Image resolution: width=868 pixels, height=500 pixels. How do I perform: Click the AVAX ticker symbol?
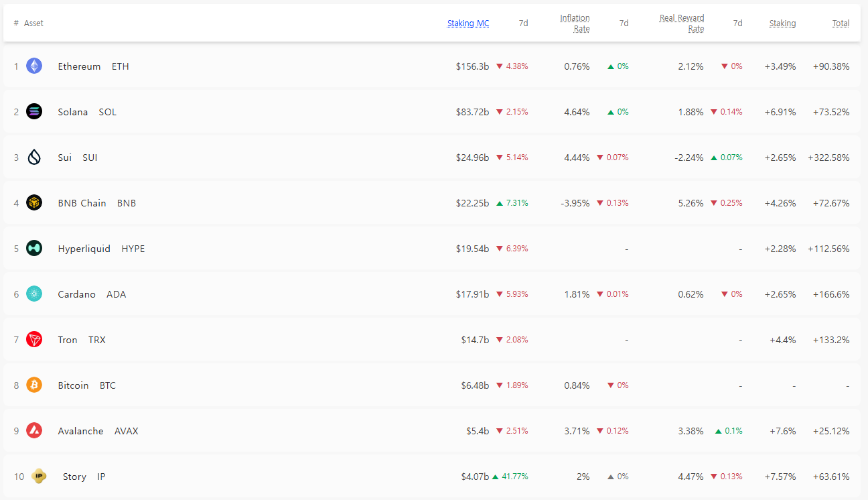(127, 431)
